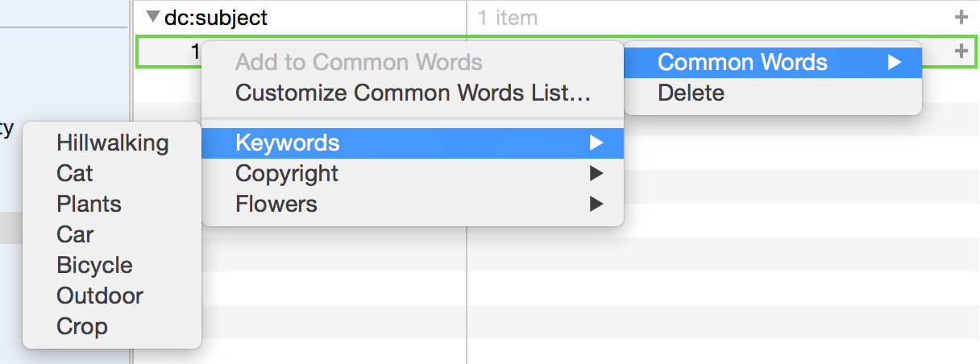The width and height of the screenshot is (980, 364).
Task: Choose Delete from the context menu
Action: pos(773,93)
